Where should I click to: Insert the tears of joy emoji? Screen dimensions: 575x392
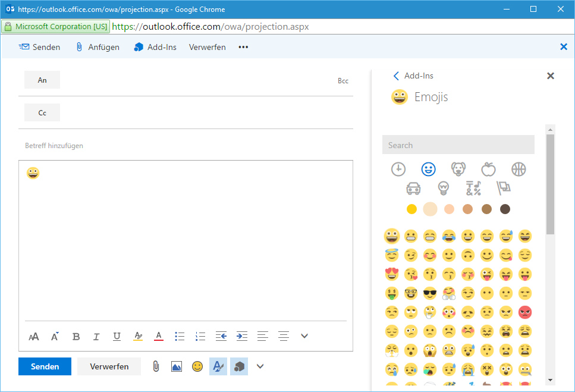tap(449, 236)
